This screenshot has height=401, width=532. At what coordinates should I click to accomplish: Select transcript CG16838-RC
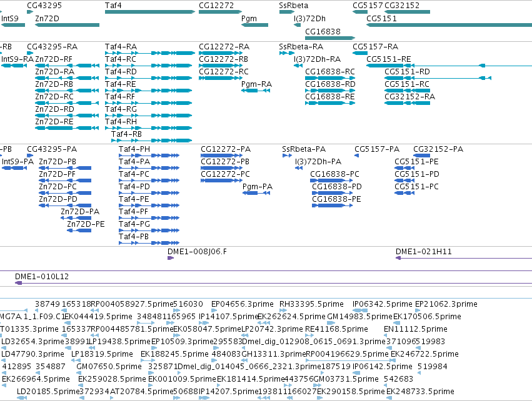pyautogui.click(x=330, y=72)
